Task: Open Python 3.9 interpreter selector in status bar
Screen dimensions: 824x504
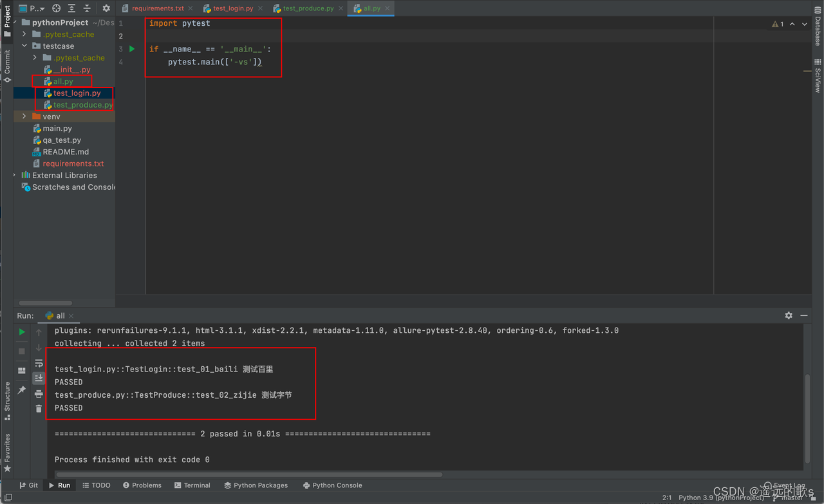Action: pyautogui.click(x=721, y=498)
